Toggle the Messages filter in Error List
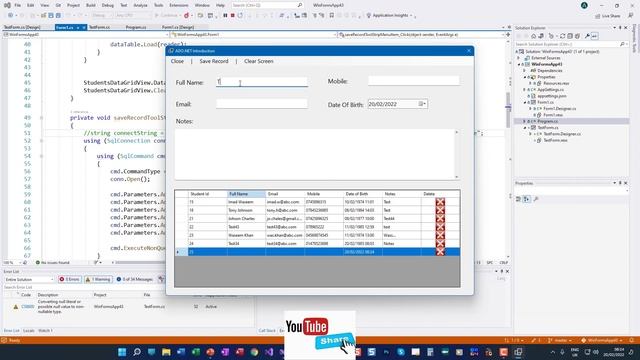Viewport: 640px width, 360px height. click(135, 279)
